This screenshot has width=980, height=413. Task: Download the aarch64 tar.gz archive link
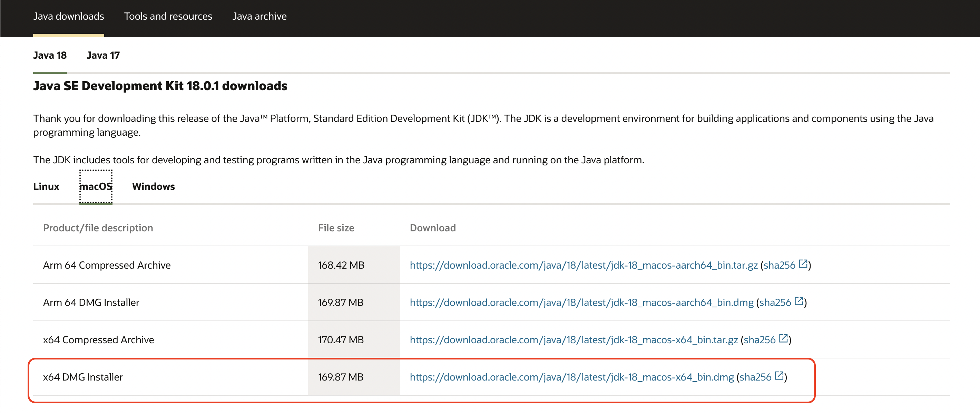pyautogui.click(x=584, y=265)
